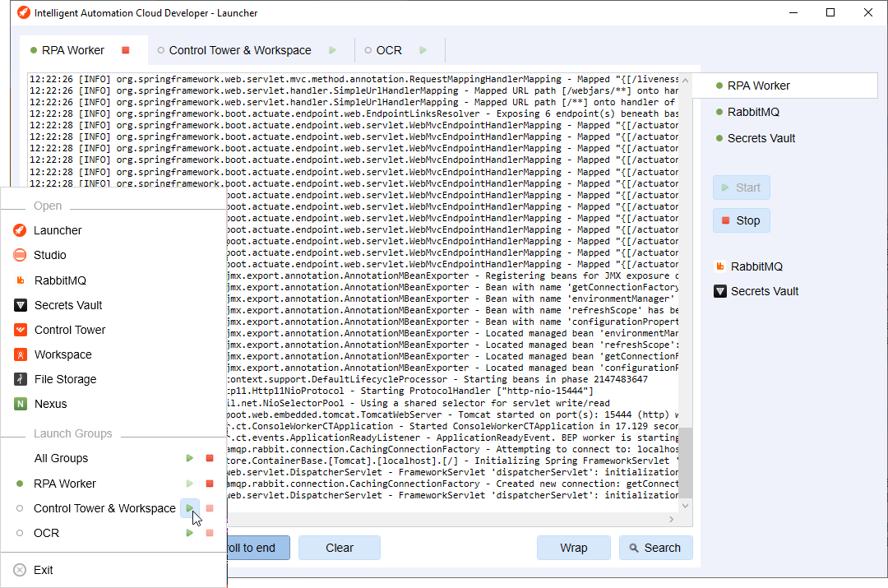
Task: Switch to Control Tower & Workspace tab
Action: tap(240, 50)
